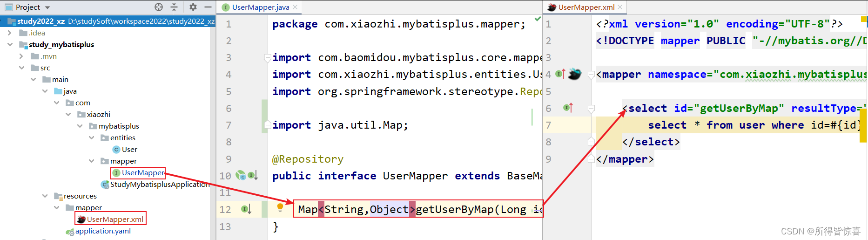Collapse the com package
The width and height of the screenshot is (868, 240).
(x=56, y=103)
